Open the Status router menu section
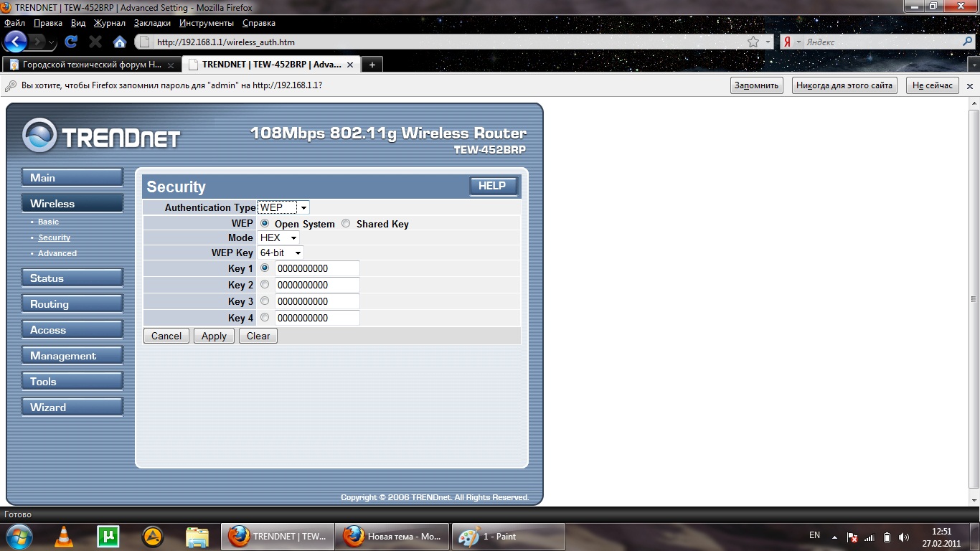This screenshot has height=551, width=980. coord(72,278)
